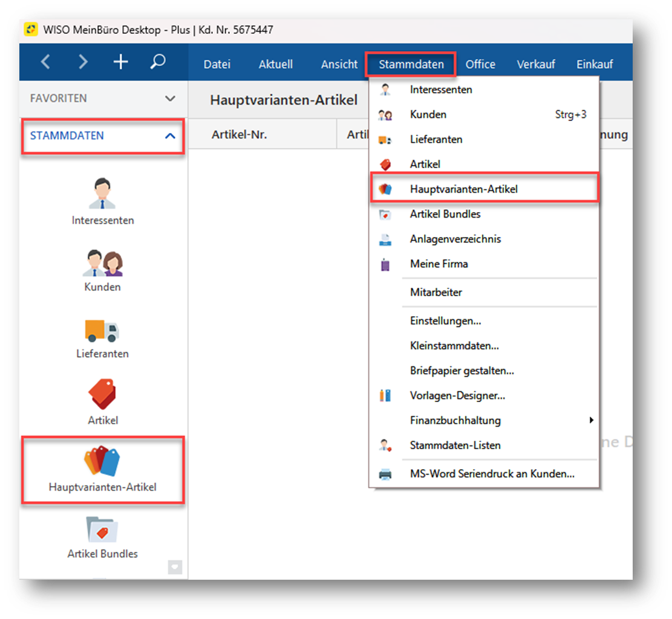Screen dimensions: 672x619
Task: Sort by Artikel-Nr. column header
Action: [x=239, y=135]
